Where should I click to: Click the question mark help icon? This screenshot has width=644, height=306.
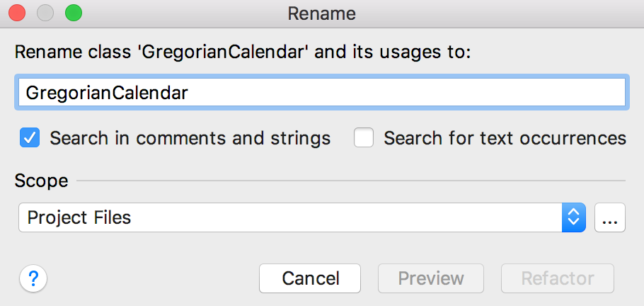(x=33, y=278)
